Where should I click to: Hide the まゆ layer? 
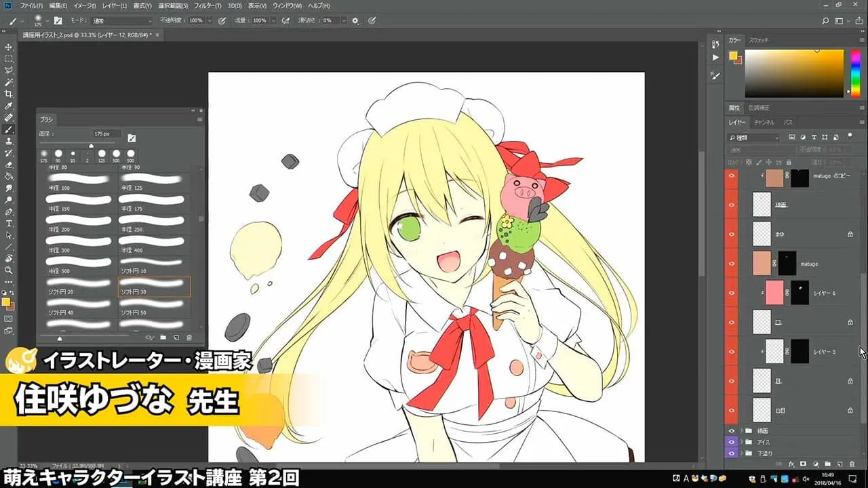(732, 233)
